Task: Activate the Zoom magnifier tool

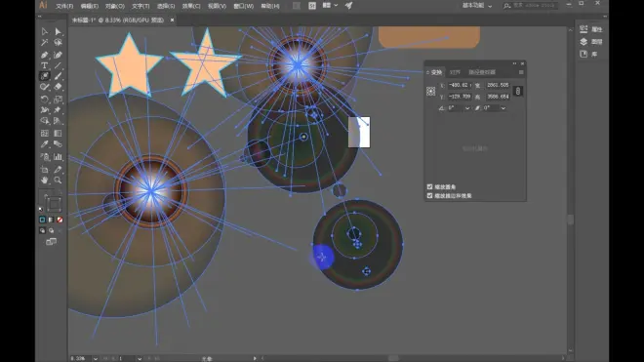Action: tap(58, 180)
